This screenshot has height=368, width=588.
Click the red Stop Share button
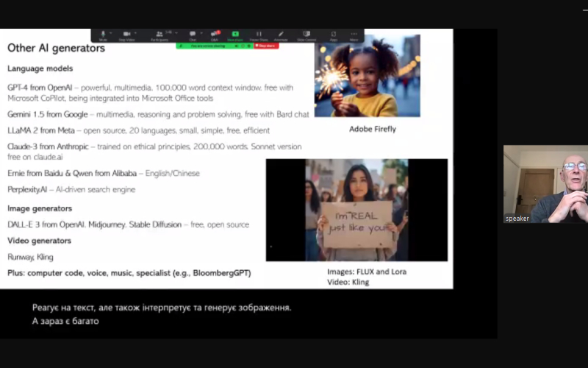tap(266, 46)
